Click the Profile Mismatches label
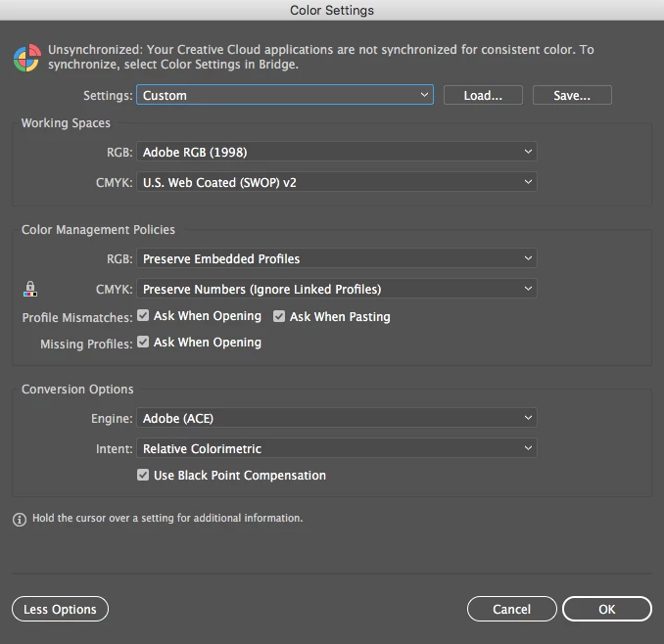Screen dimensions: 664x644 tap(77, 317)
